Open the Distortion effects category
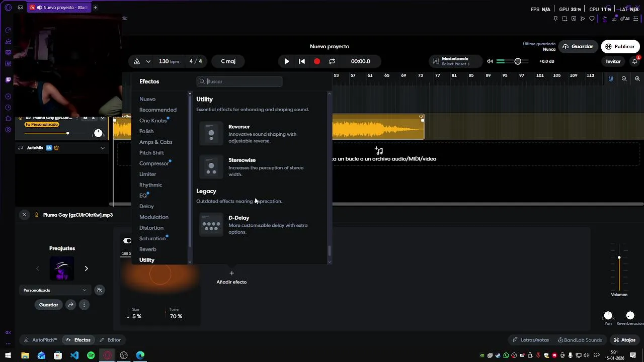 (151, 228)
